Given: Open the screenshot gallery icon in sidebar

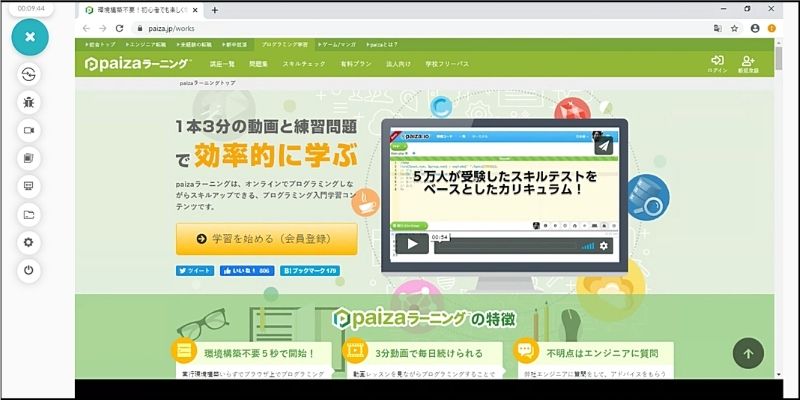Looking at the screenshot, I should tap(29, 158).
